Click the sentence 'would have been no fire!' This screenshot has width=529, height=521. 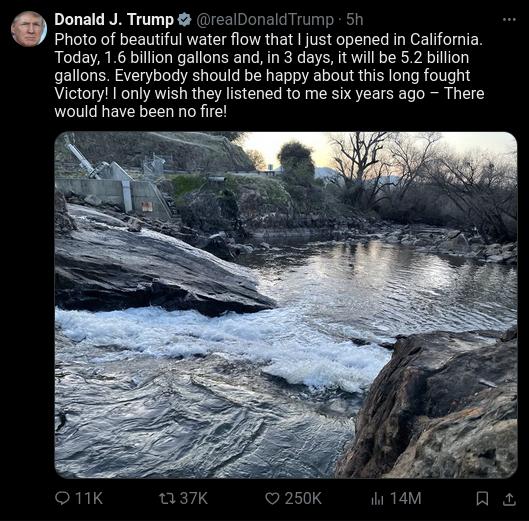[141, 111]
